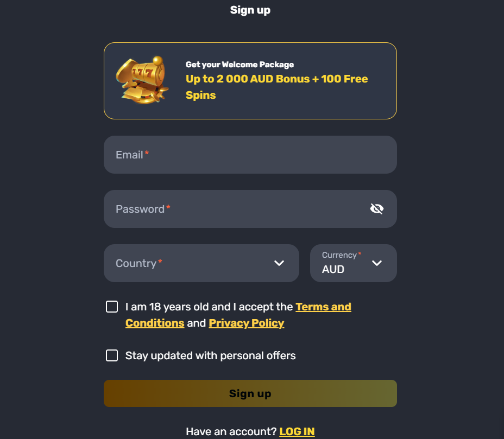Open the Currency dropdown showing AUD
504x439 pixels.
point(353,263)
